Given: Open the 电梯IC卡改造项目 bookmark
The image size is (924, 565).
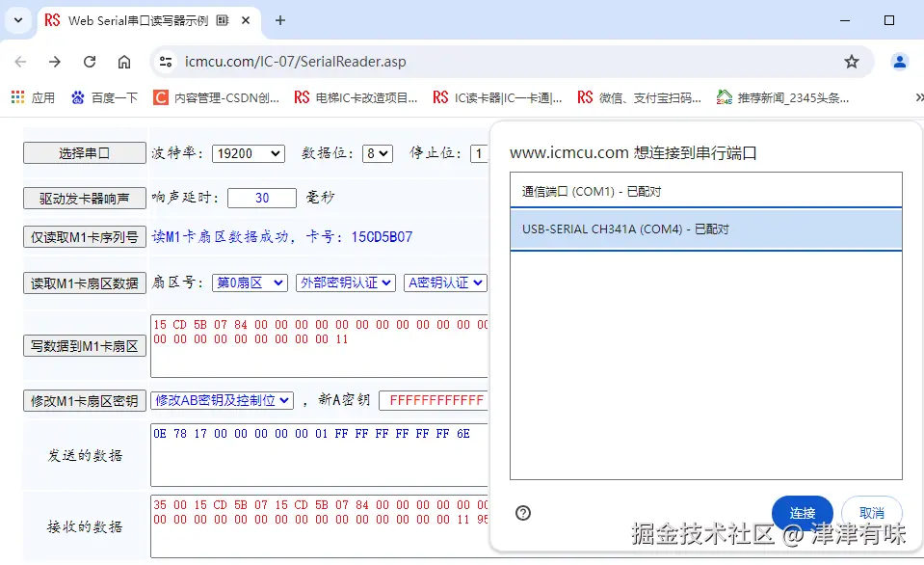Looking at the screenshot, I should click(x=356, y=98).
